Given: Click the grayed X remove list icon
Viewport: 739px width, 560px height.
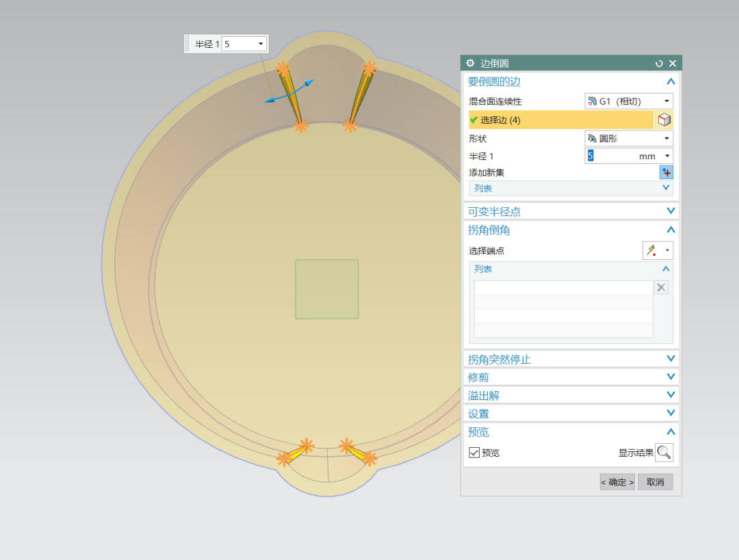Looking at the screenshot, I should click(661, 288).
